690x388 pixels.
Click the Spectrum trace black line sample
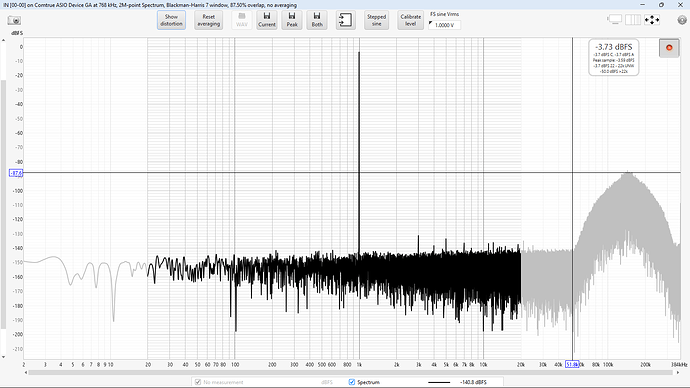(439, 382)
